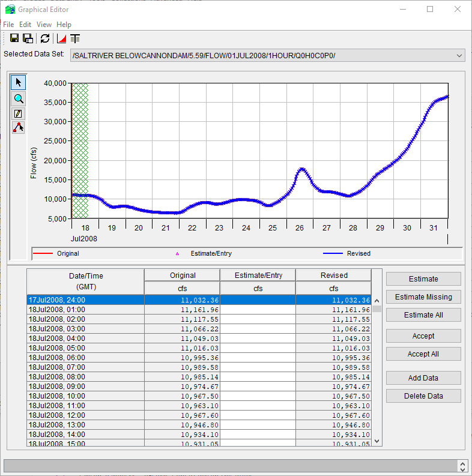Image resolution: width=472 pixels, height=476 pixels.
Task: Click the green hatched region on plot
Action: pyautogui.click(x=80, y=151)
